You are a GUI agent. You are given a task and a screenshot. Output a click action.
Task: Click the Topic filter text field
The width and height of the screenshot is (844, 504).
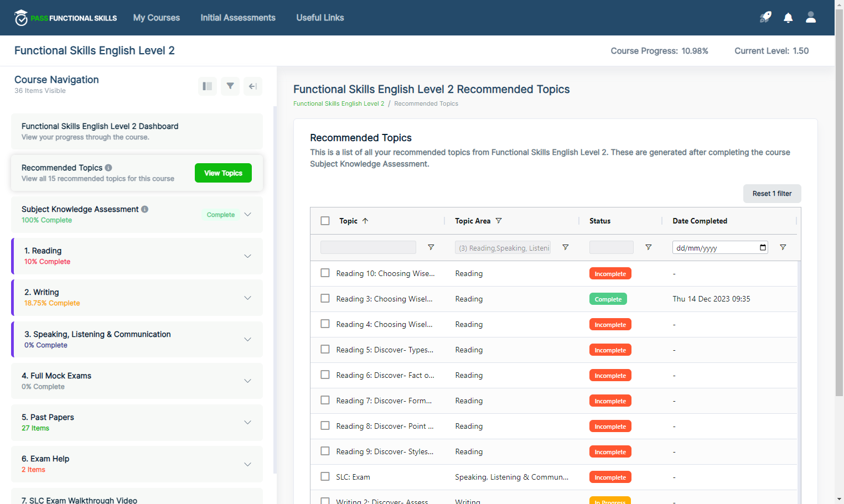pyautogui.click(x=368, y=247)
